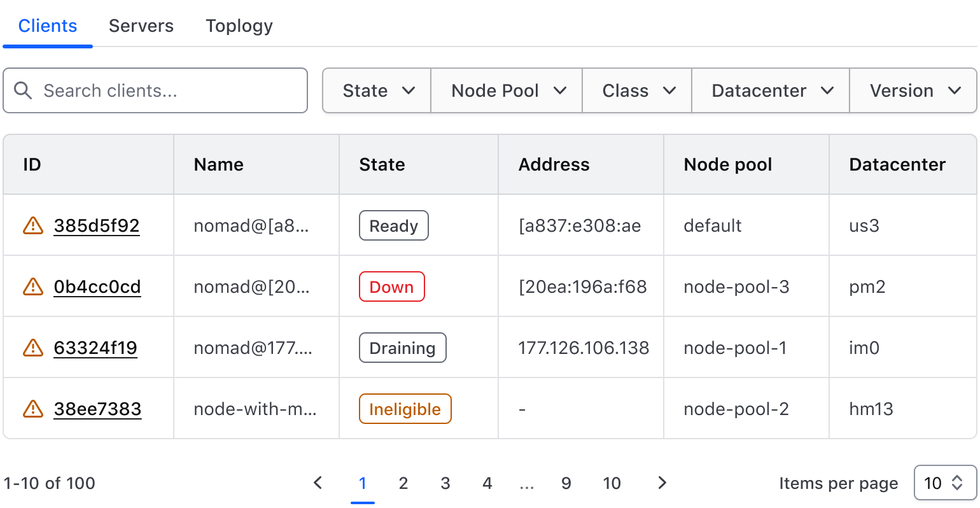Click warning icon beside client 38ee7383
Screen dimensions: 980x508
tap(33, 409)
